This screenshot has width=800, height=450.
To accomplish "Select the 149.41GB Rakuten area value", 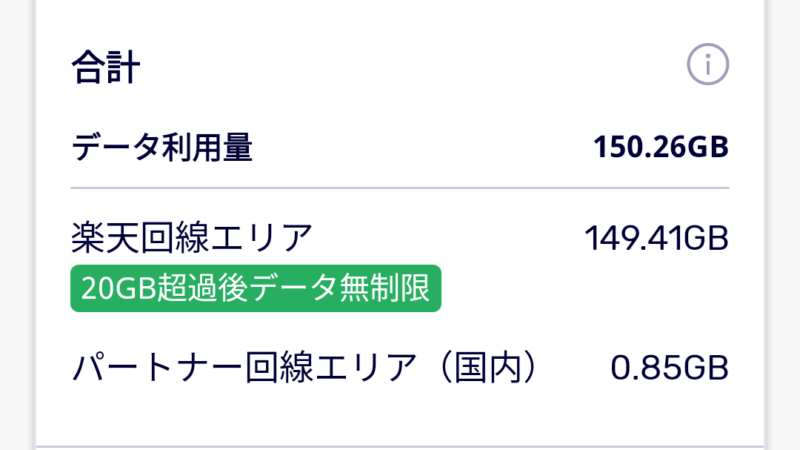I will click(x=656, y=238).
